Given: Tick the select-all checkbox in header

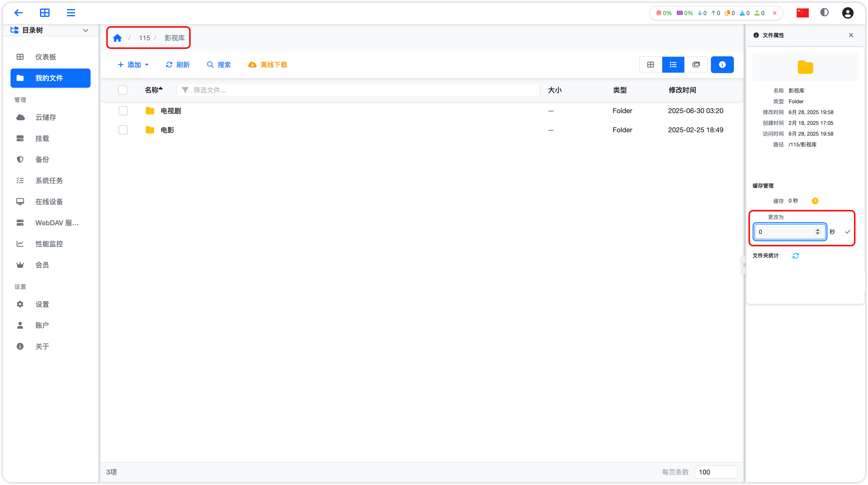Looking at the screenshot, I should click(x=123, y=90).
